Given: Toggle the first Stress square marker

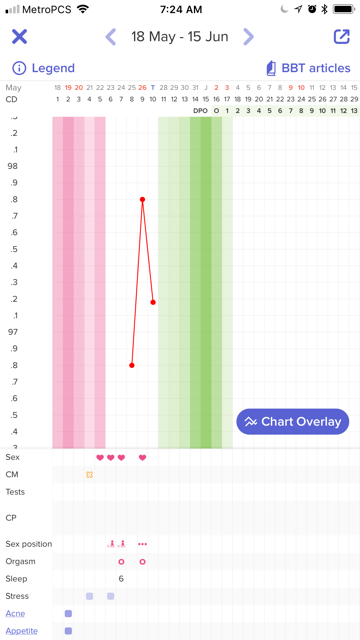Looking at the screenshot, I should (x=89, y=596).
